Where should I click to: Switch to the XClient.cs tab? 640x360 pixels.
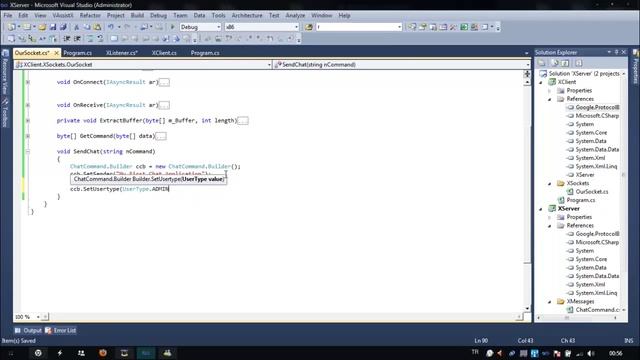(164, 53)
